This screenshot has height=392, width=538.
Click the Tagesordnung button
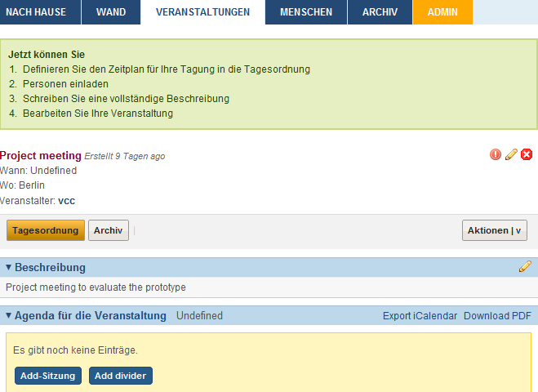(x=45, y=230)
